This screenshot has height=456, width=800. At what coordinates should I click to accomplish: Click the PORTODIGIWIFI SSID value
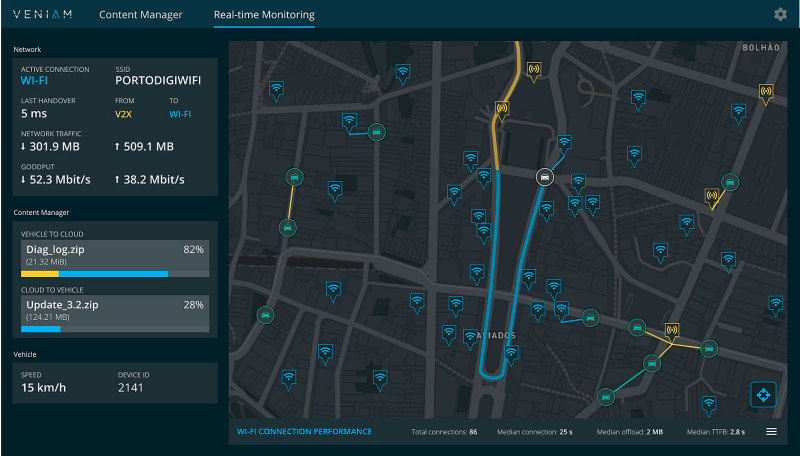click(161, 80)
